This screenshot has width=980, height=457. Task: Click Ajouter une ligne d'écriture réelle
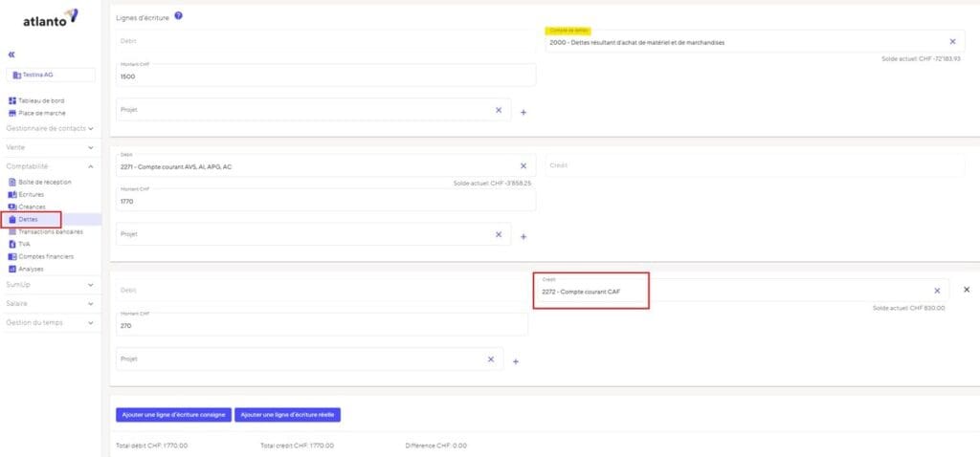(x=287, y=415)
